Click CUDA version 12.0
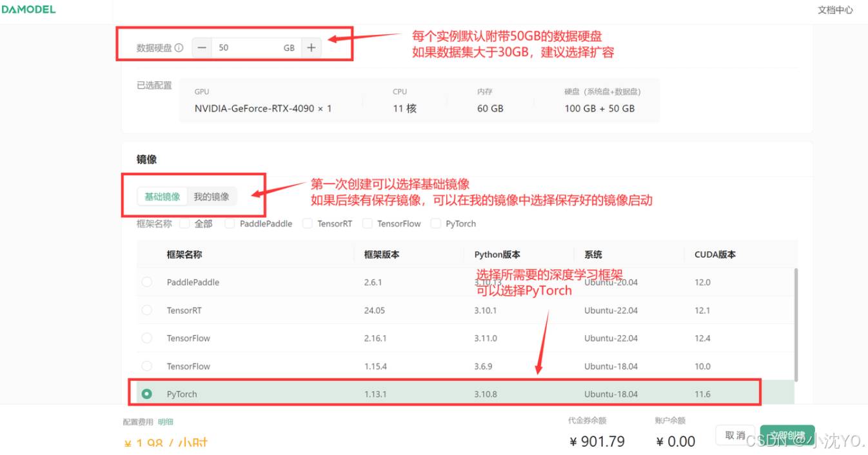The width and height of the screenshot is (868, 455). (x=702, y=282)
